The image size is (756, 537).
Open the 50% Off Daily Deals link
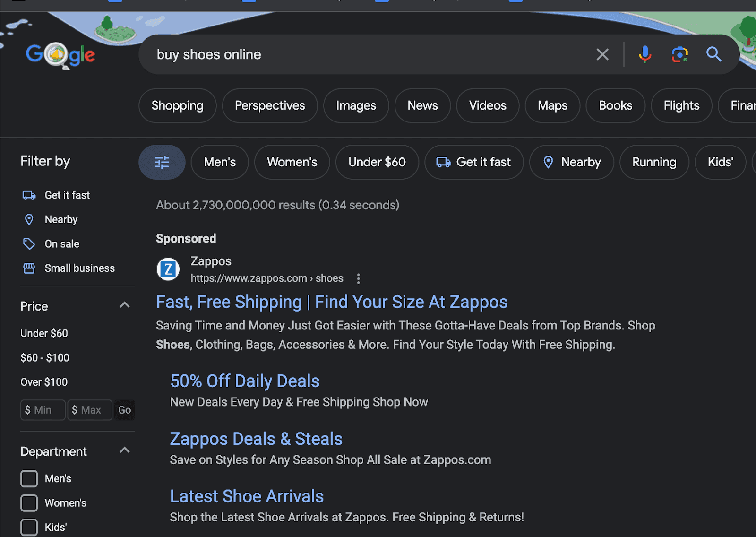(x=245, y=381)
